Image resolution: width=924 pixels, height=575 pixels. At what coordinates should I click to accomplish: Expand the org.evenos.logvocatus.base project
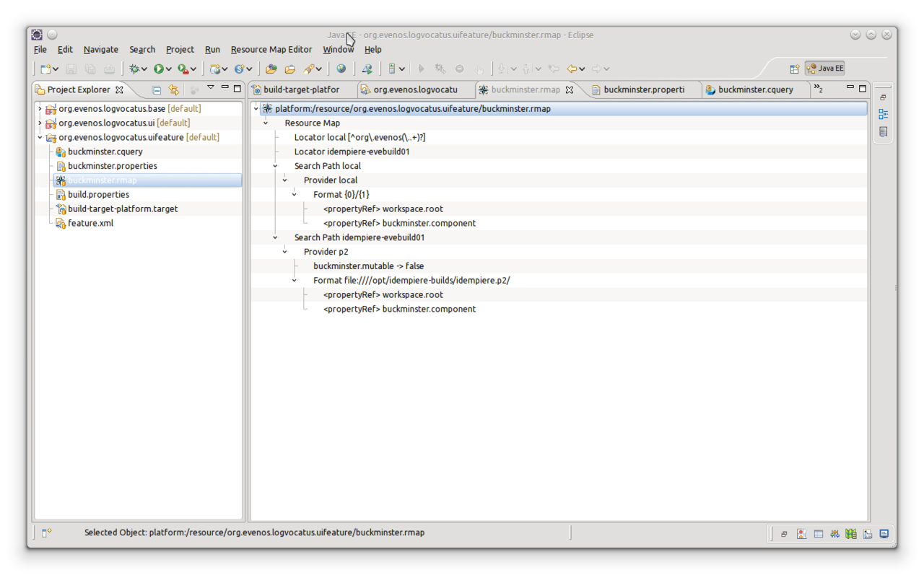click(x=40, y=108)
